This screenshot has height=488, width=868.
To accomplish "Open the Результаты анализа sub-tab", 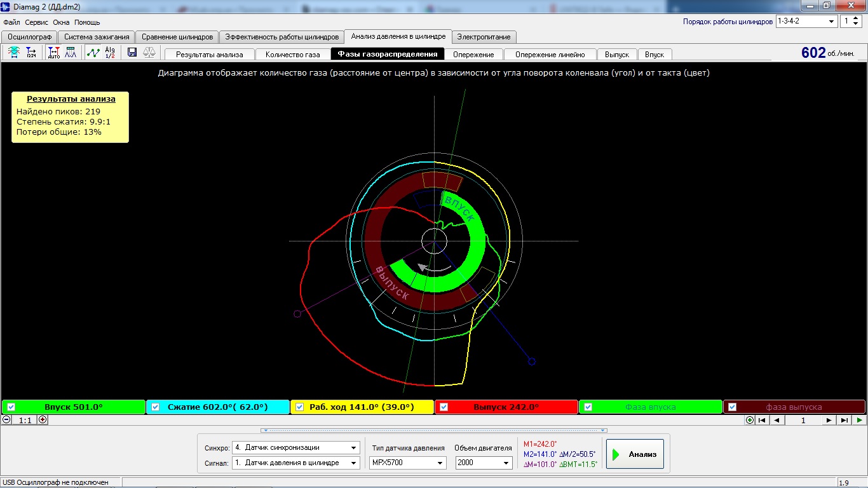I will 209,55.
